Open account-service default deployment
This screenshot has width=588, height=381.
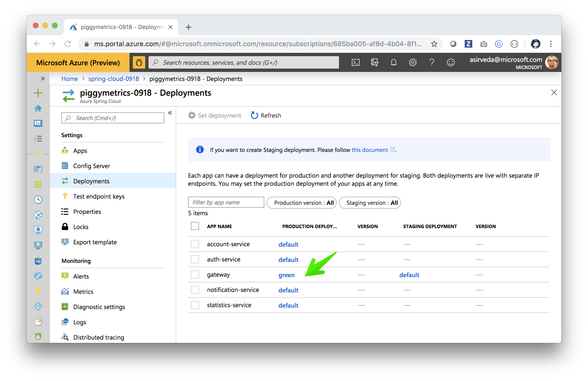[x=289, y=244]
